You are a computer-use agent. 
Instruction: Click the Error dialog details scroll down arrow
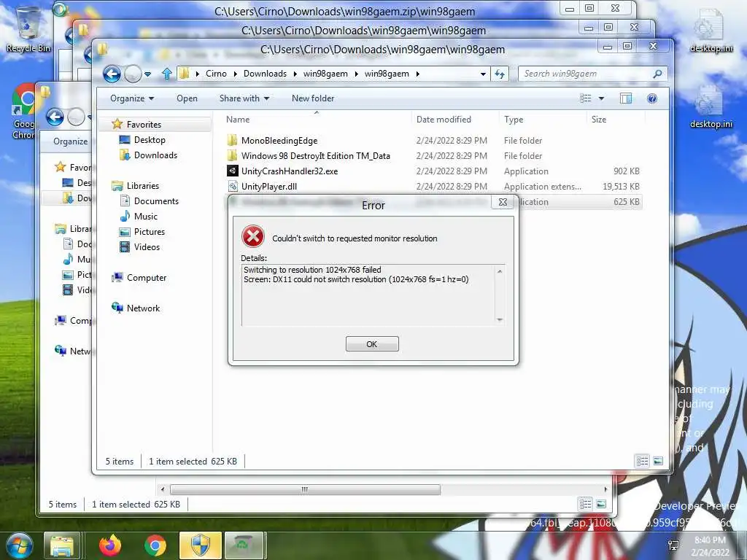500,320
